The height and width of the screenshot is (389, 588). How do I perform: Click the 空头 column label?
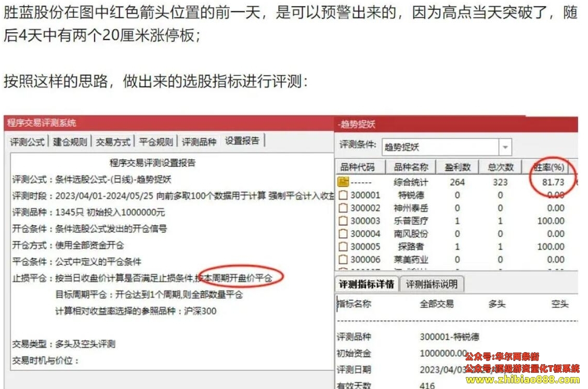click(560, 304)
